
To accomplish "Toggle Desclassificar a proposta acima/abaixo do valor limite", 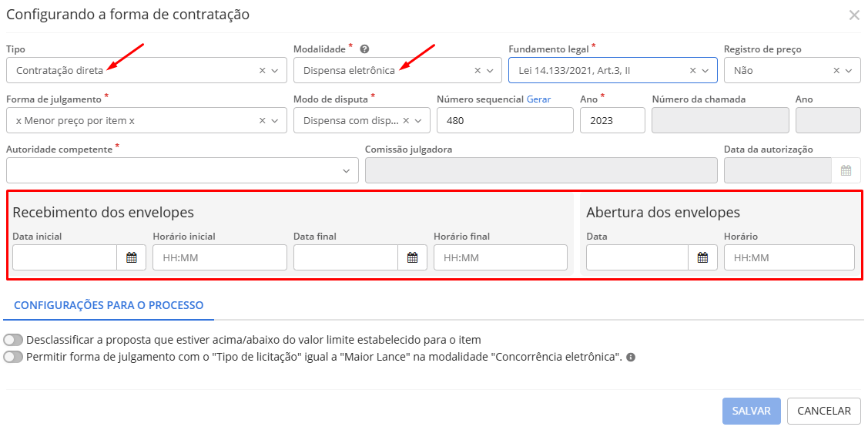I will [x=13, y=340].
